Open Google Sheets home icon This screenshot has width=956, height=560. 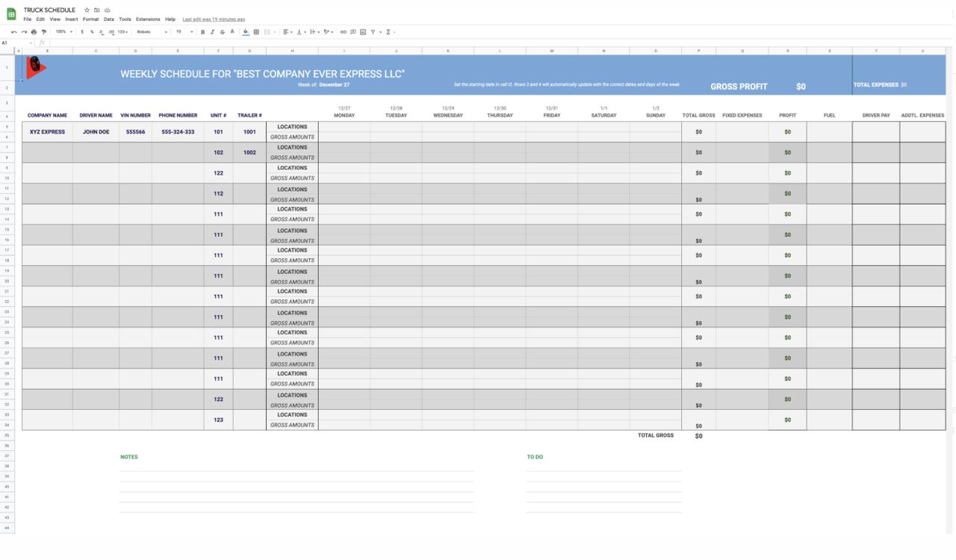coord(11,14)
